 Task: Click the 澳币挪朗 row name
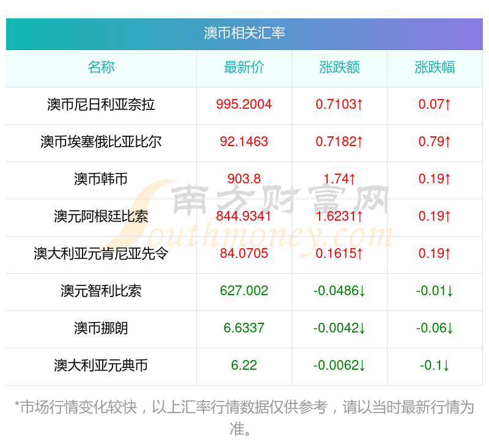point(101,328)
